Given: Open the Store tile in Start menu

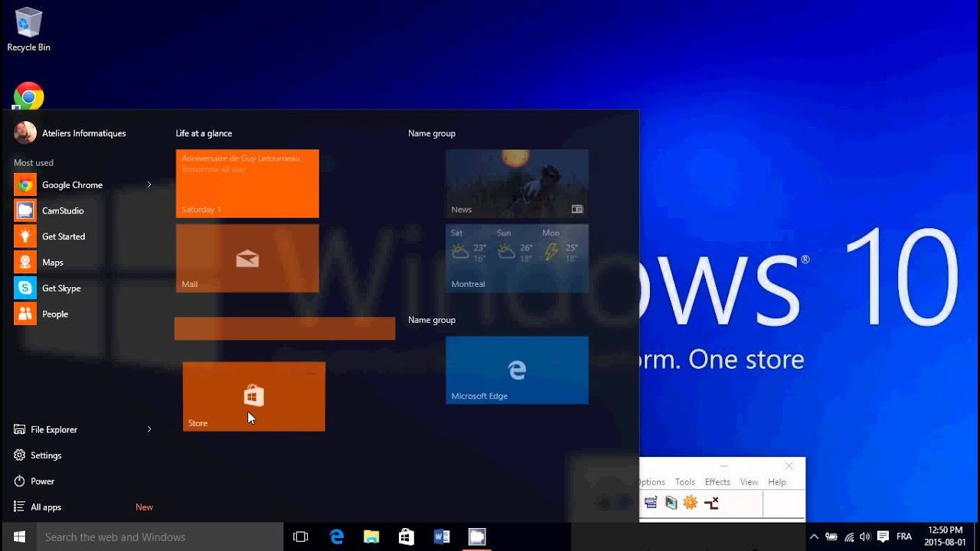Looking at the screenshot, I should [254, 396].
